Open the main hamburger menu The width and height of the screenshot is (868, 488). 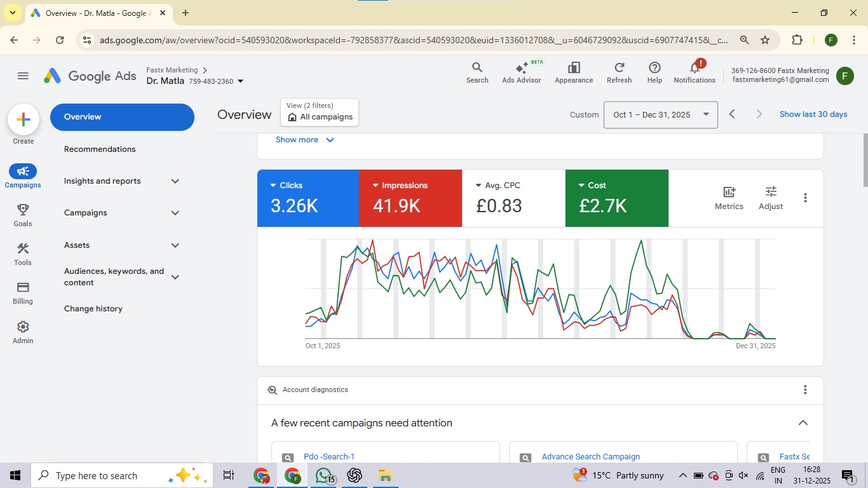coord(23,76)
